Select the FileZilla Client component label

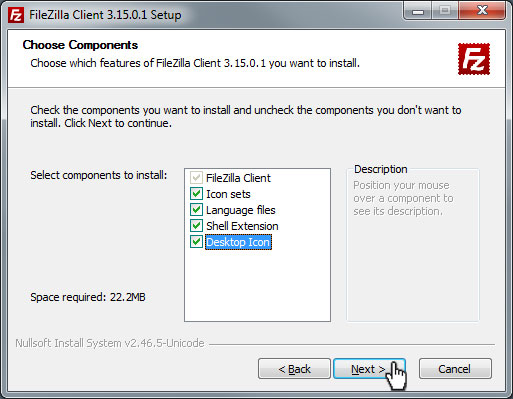[238, 178]
